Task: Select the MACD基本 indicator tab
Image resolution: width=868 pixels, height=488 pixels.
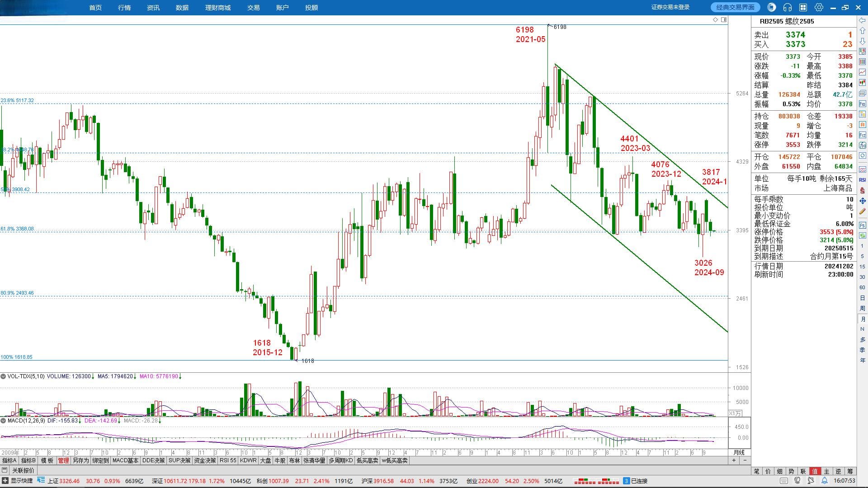Action: click(125, 460)
